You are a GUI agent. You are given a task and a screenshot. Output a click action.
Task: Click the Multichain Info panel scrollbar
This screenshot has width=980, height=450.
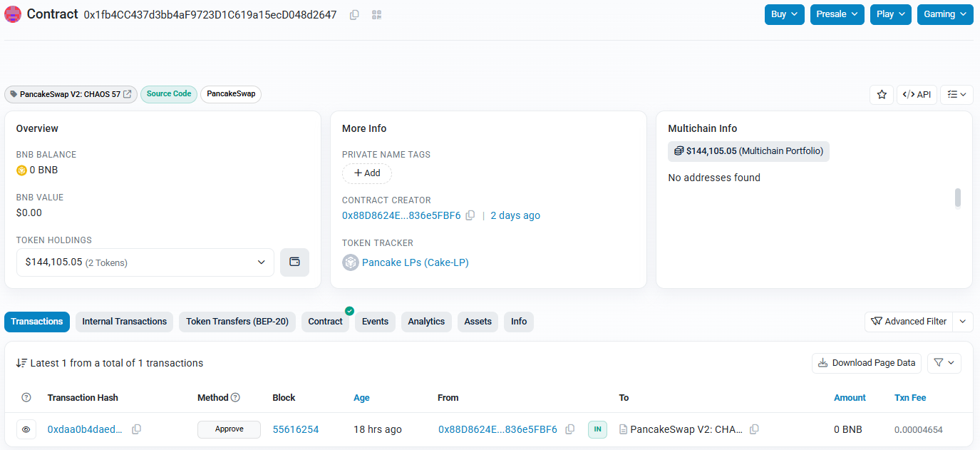pos(958,198)
